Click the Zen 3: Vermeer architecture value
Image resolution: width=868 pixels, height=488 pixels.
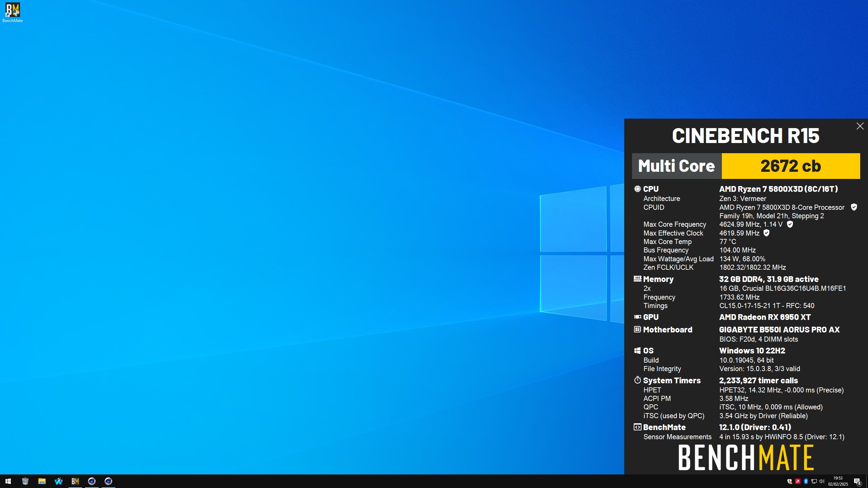click(743, 199)
